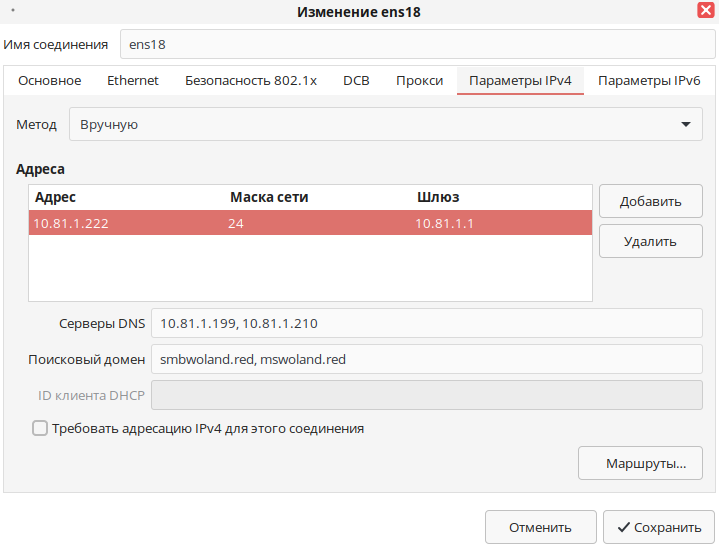This screenshot has width=719, height=549.
Task: Switch to Безопасность 802.1x tab
Action: [251, 81]
